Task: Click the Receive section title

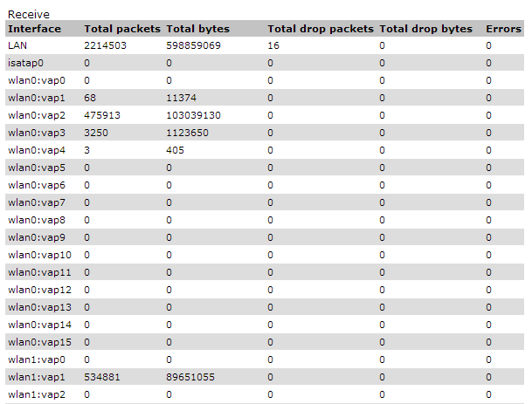Action: point(29,14)
